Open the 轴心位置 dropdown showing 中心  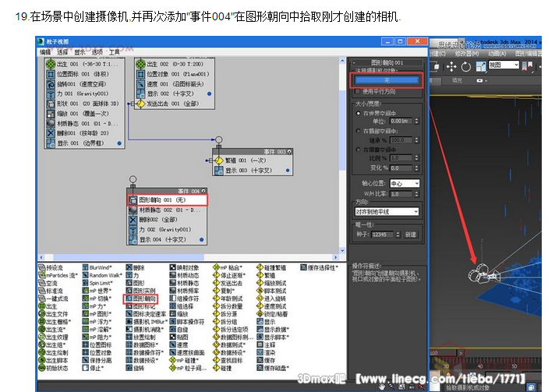pyautogui.click(x=405, y=183)
